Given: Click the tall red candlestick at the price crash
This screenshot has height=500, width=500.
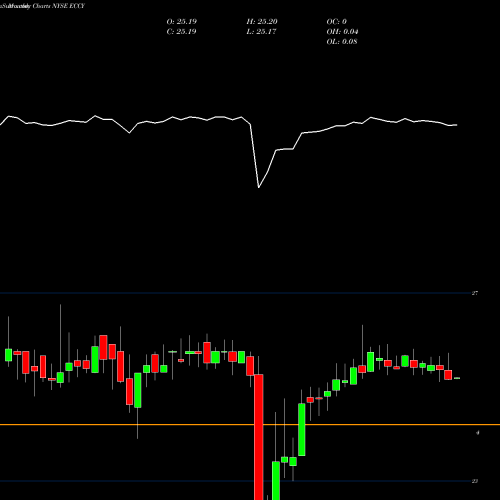Looking at the screenshot, I should [259, 437].
